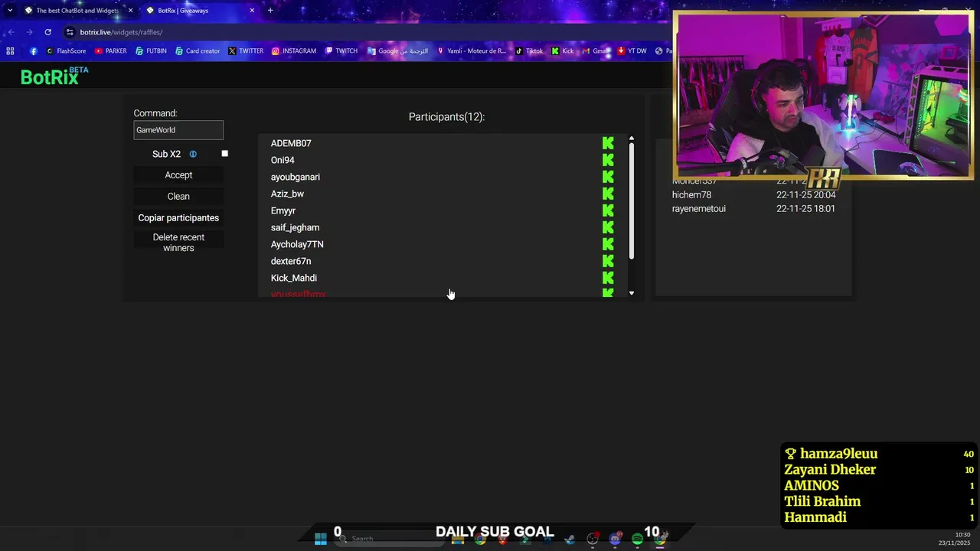
Task: Click the Kick icon beside saif_jegham
Action: coord(608,227)
